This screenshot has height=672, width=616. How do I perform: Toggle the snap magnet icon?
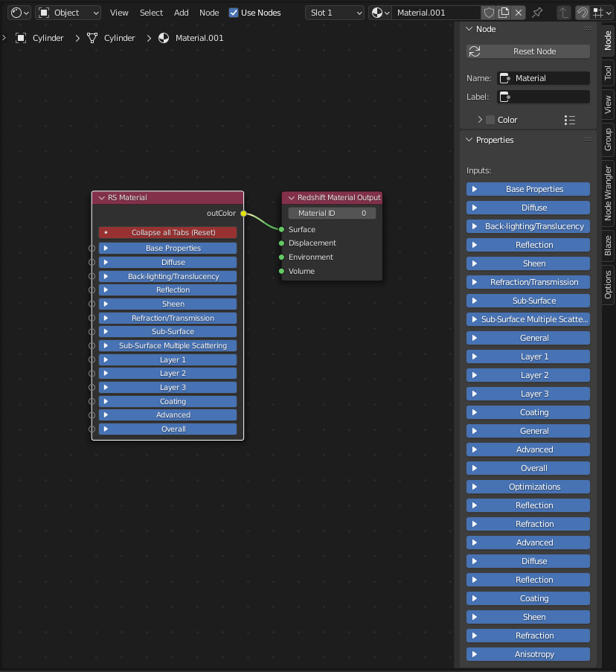[x=583, y=13]
